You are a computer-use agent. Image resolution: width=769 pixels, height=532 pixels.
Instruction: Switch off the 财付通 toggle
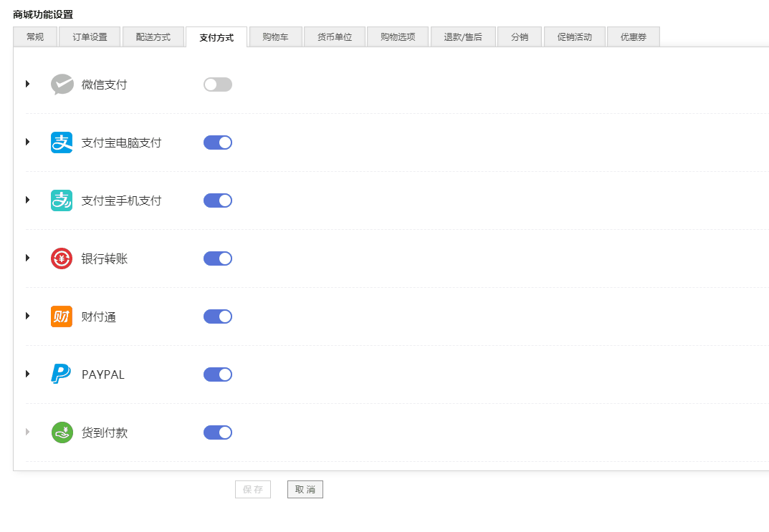218,316
